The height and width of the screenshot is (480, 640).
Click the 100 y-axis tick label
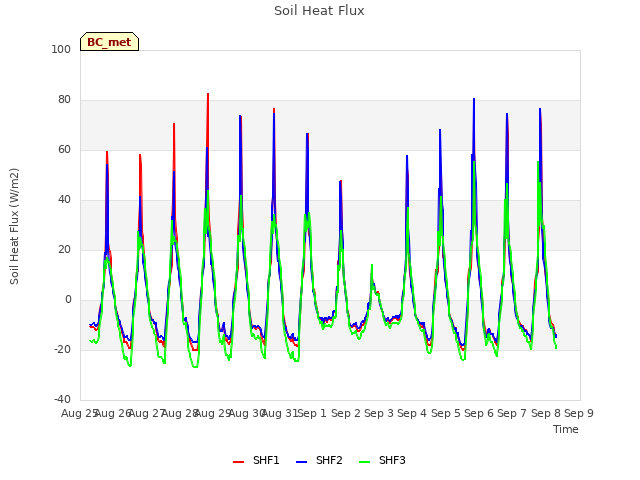click(61, 49)
